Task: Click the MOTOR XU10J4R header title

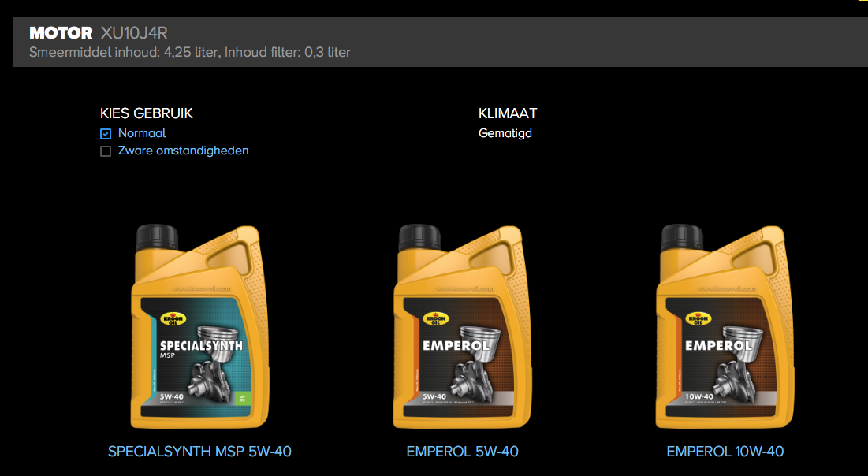Action: pyautogui.click(x=98, y=32)
